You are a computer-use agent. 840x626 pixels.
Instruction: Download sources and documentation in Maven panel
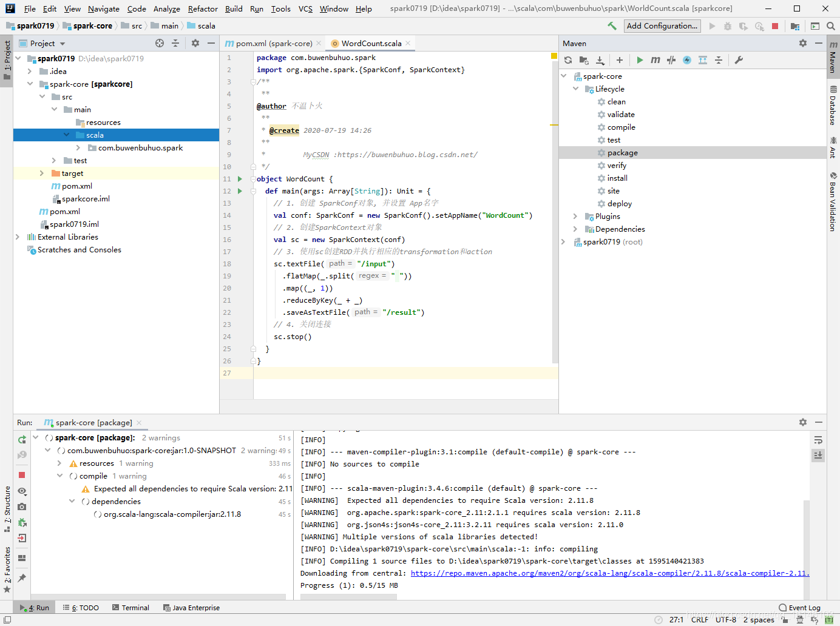click(600, 60)
